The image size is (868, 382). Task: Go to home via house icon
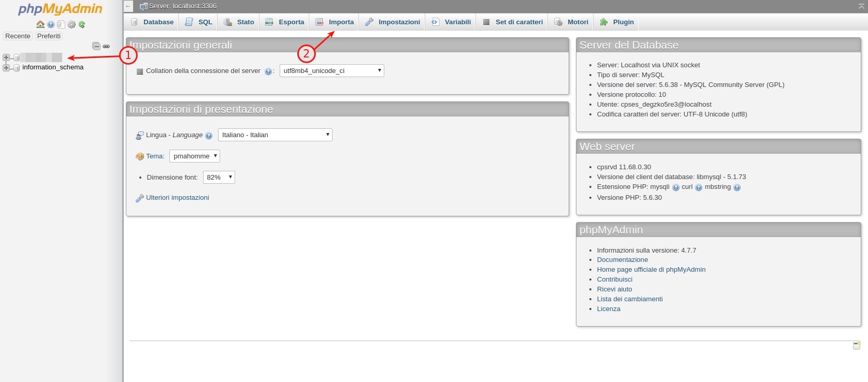click(40, 24)
